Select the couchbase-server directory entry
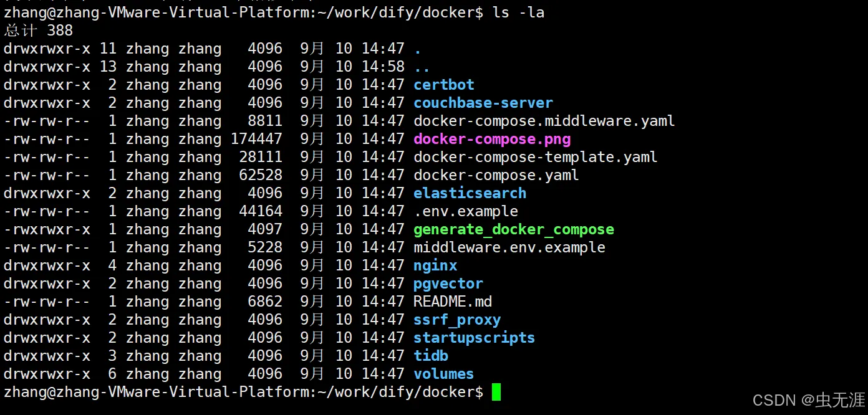This screenshot has height=415, width=868. point(483,103)
